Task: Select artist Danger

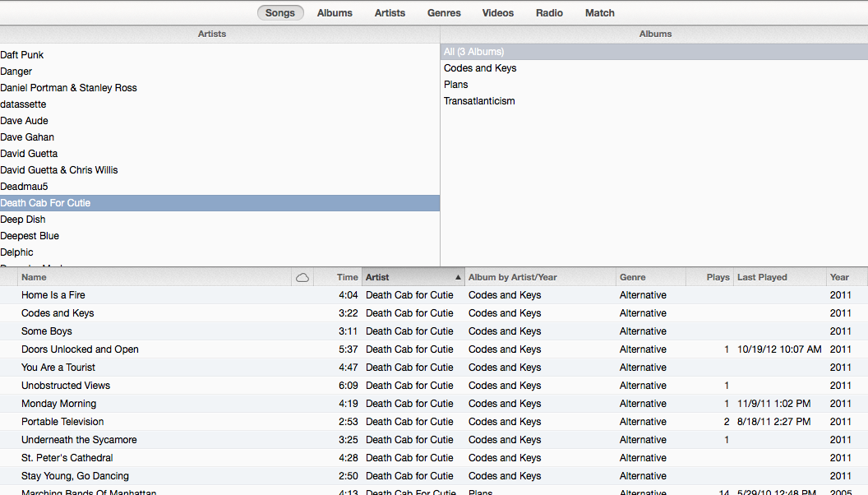Action: 219,72
